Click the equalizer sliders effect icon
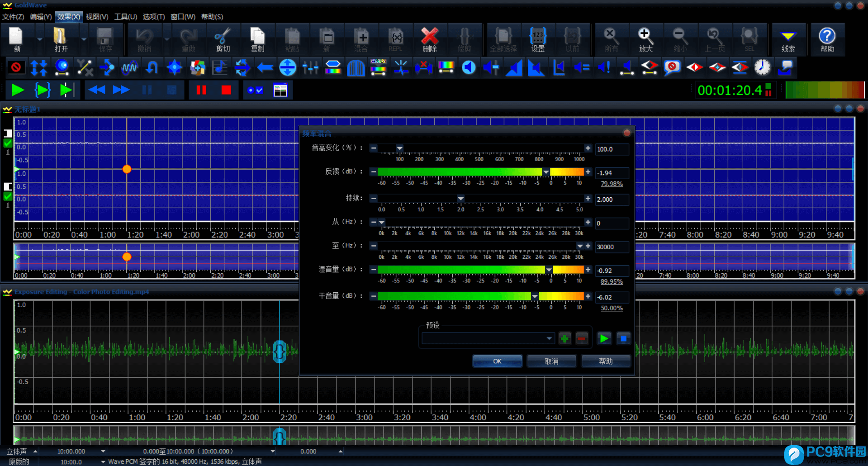 pyautogui.click(x=310, y=68)
